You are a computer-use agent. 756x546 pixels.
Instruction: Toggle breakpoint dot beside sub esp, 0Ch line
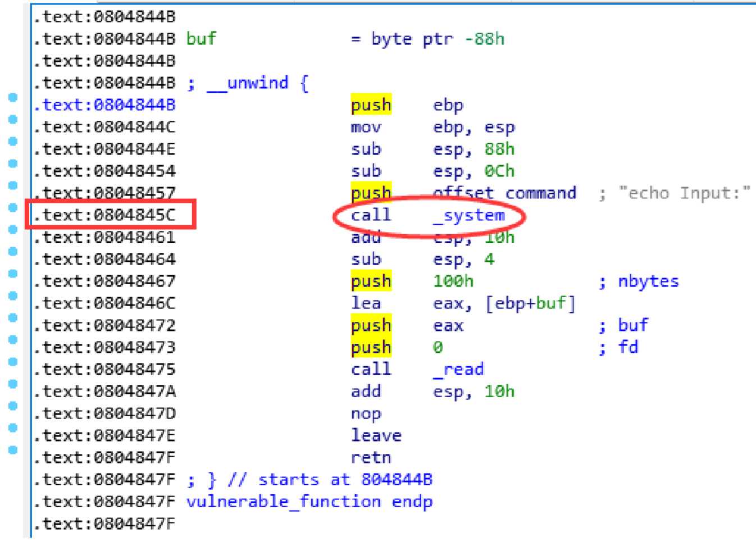click(x=13, y=163)
